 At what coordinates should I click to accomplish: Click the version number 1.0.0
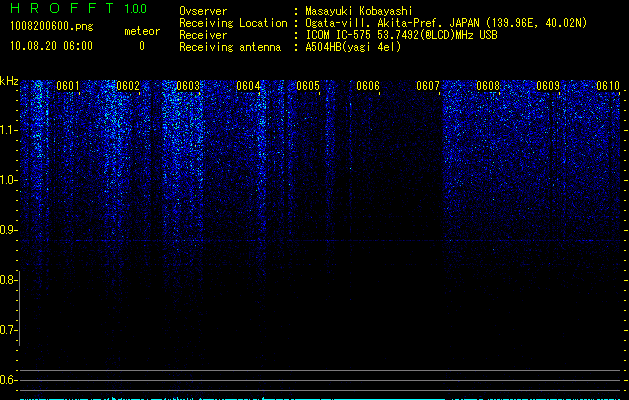(136, 9)
